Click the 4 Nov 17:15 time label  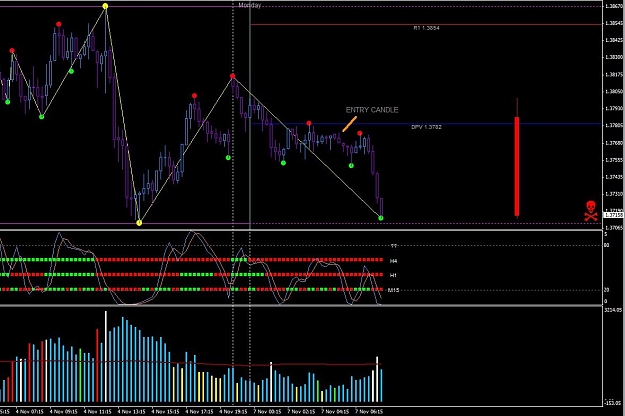(199, 411)
